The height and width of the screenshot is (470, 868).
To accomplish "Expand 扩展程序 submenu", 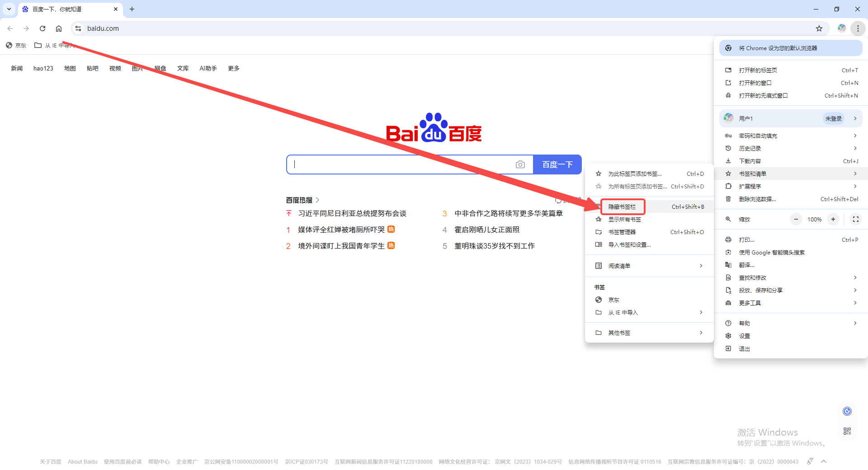I will [791, 186].
